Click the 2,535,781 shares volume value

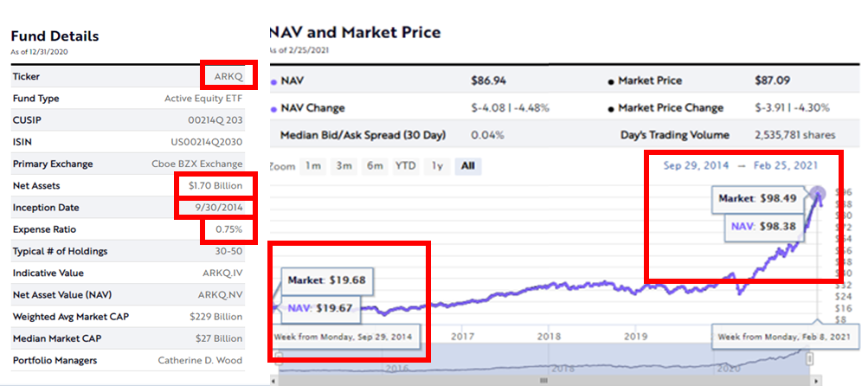795,135
